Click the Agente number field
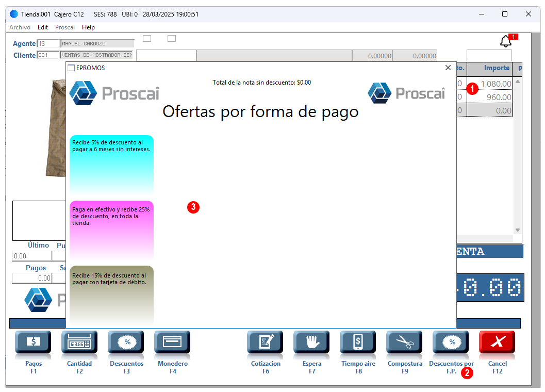 48,43
